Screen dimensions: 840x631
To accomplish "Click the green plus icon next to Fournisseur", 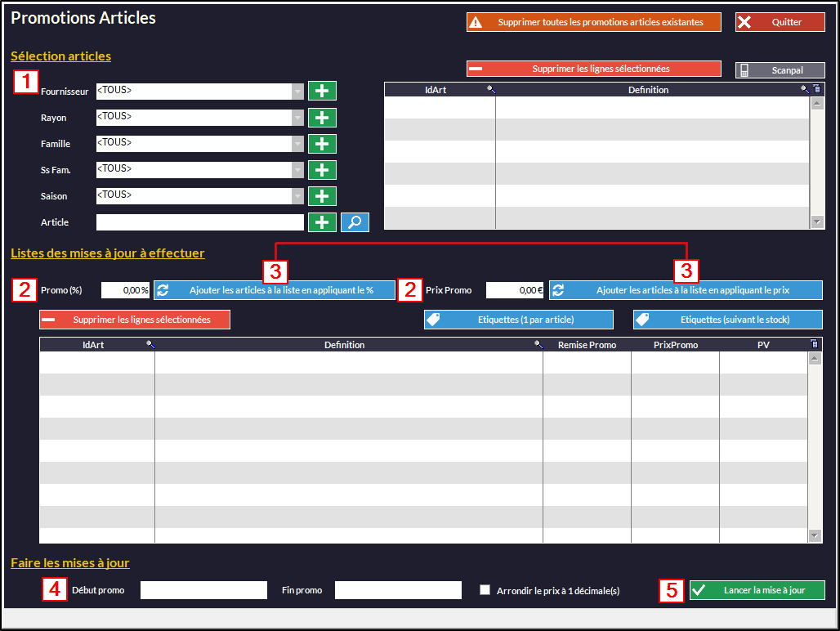I will coord(322,91).
